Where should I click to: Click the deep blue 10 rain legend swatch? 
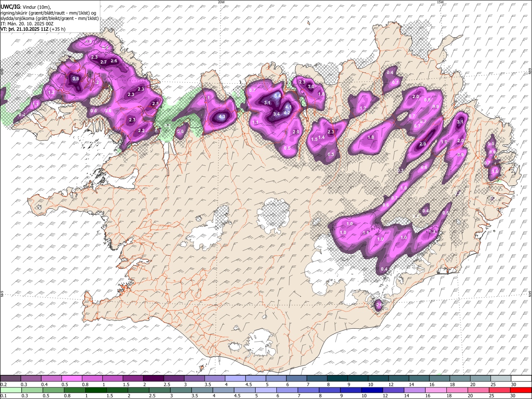[x=372, y=390]
